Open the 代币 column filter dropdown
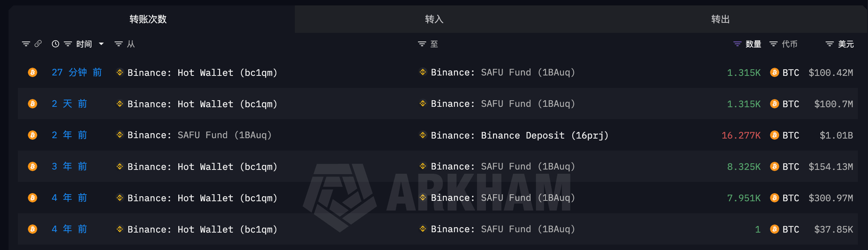 773,44
